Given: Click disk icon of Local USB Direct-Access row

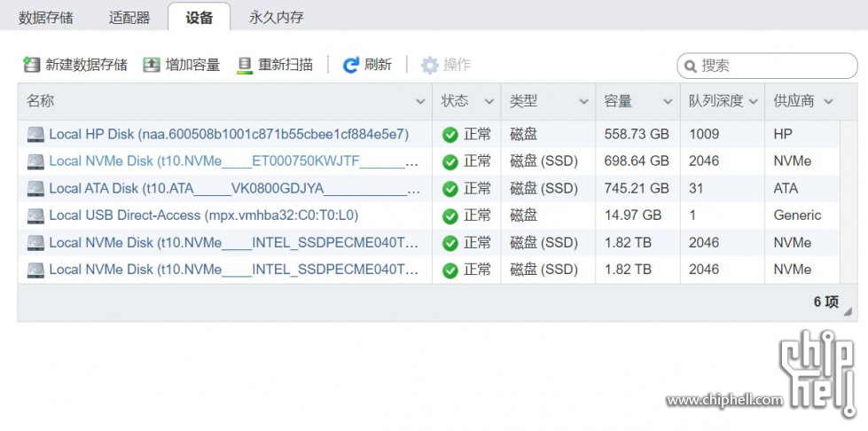Looking at the screenshot, I should point(36,215).
